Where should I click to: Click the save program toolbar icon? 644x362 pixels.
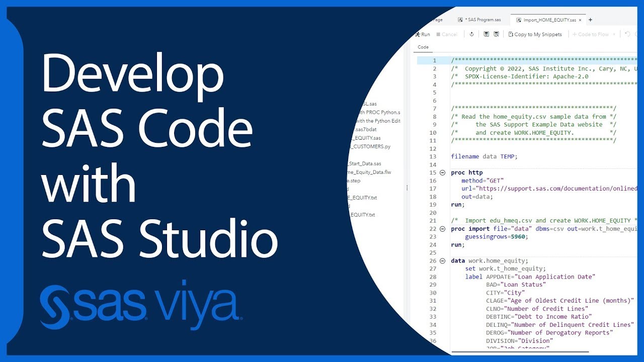[x=486, y=34]
